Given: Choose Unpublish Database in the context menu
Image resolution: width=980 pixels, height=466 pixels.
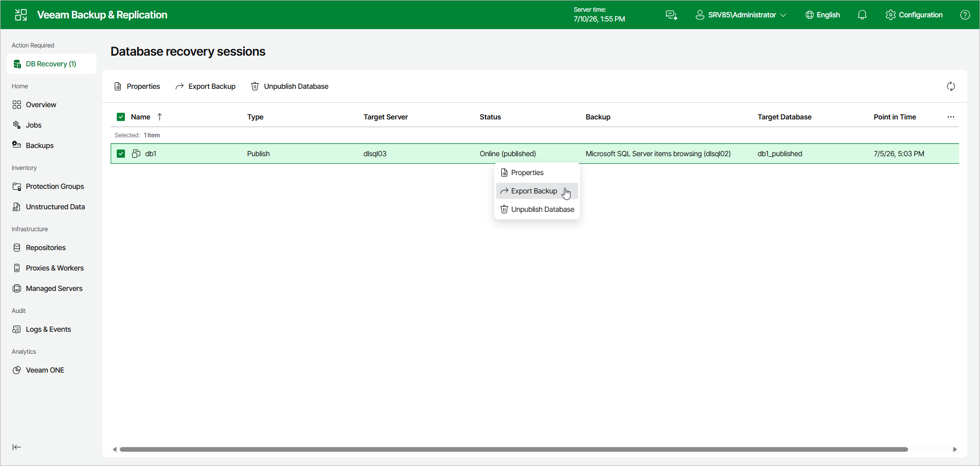Looking at the screenshot, I should pos(537,209).
